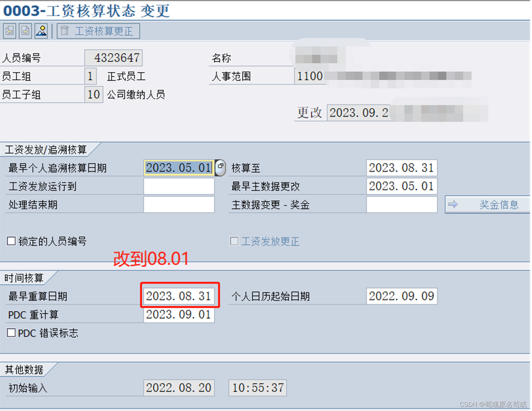Click the next record toolbar icon
Image resolution: width=532 pixels, height=411 pixels.
coord(26,31)
